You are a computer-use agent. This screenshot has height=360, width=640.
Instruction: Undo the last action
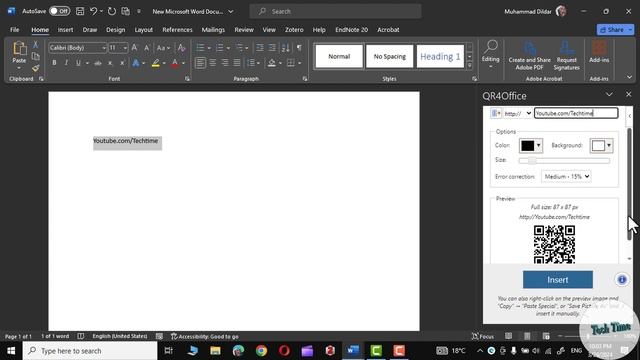(93, 11)
